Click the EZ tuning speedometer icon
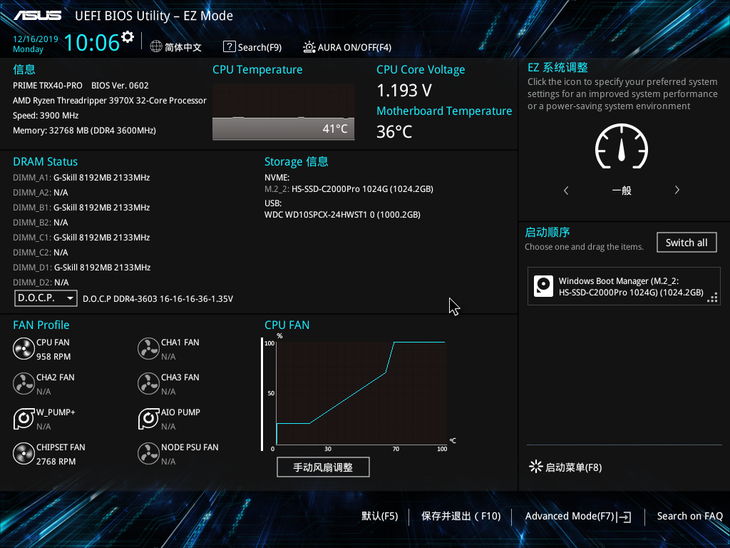 pos(622,147)
